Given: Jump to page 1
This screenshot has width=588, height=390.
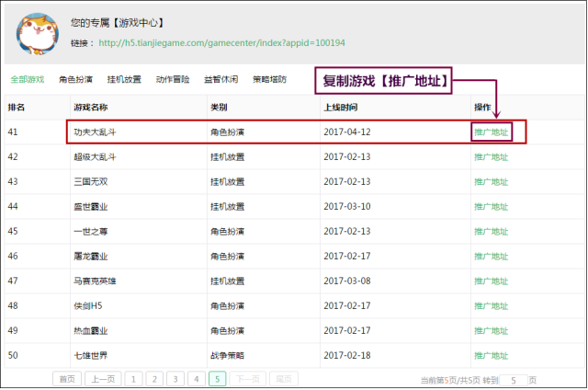Looking at the screenshot, I should [133, 379].
